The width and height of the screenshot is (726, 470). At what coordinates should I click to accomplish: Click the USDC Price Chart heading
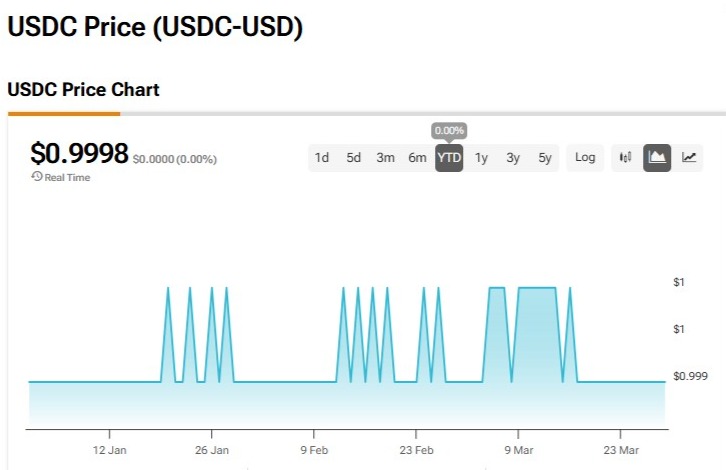pos(83,89)
